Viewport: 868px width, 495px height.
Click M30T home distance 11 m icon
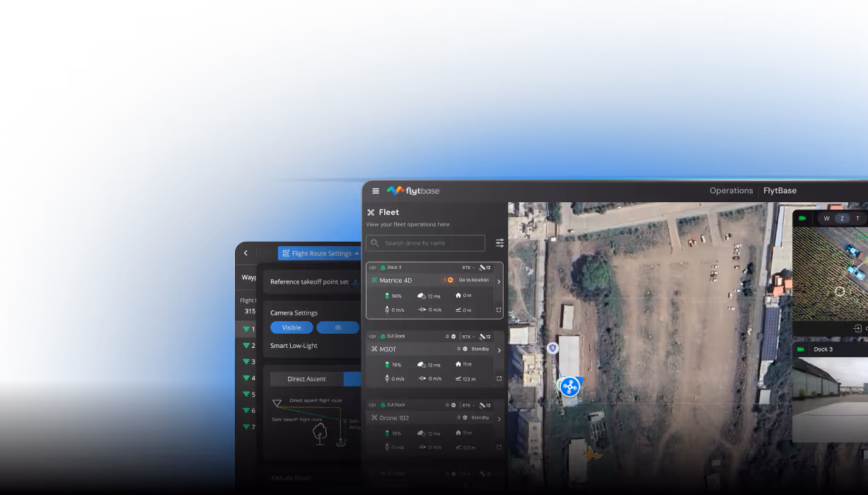(x=458, y=363)
